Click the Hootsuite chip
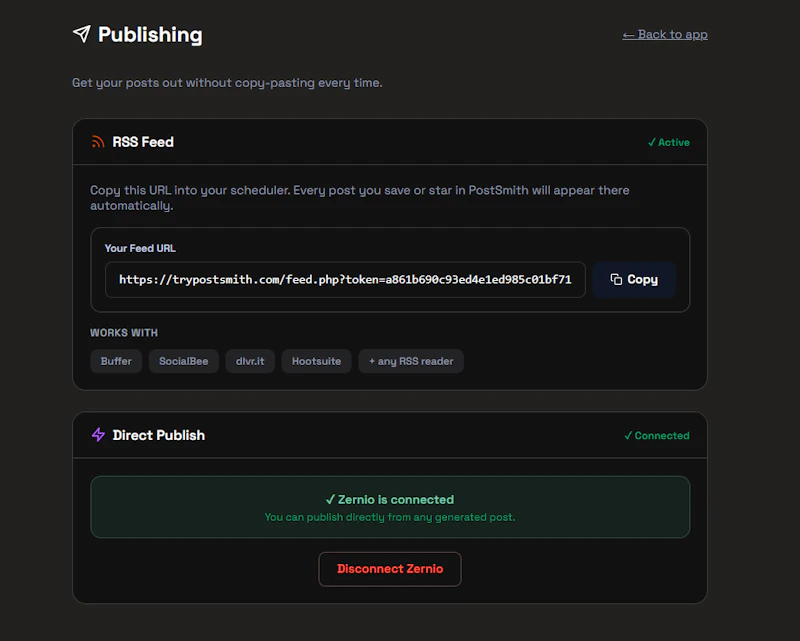This screenshot has height=641, width=800. 316,361
